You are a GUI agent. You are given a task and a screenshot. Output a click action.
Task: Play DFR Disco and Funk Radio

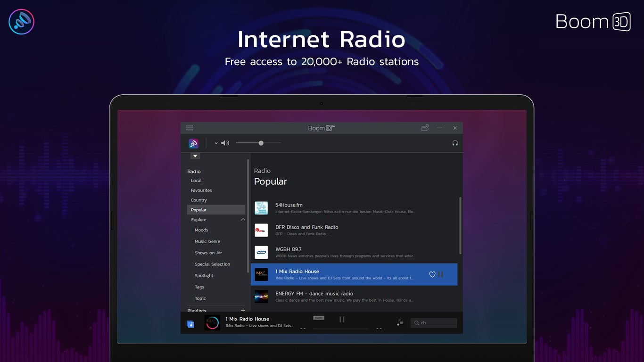coord(354,230)
